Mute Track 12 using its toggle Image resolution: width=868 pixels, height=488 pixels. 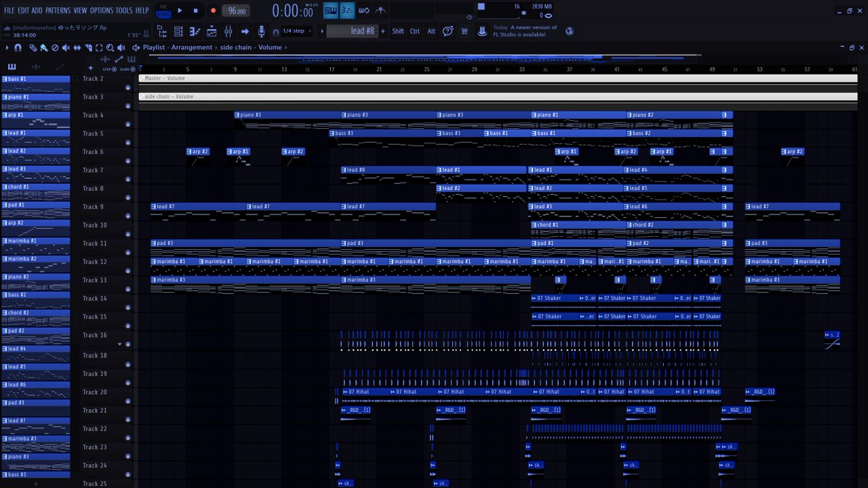(x=128, y=270)
